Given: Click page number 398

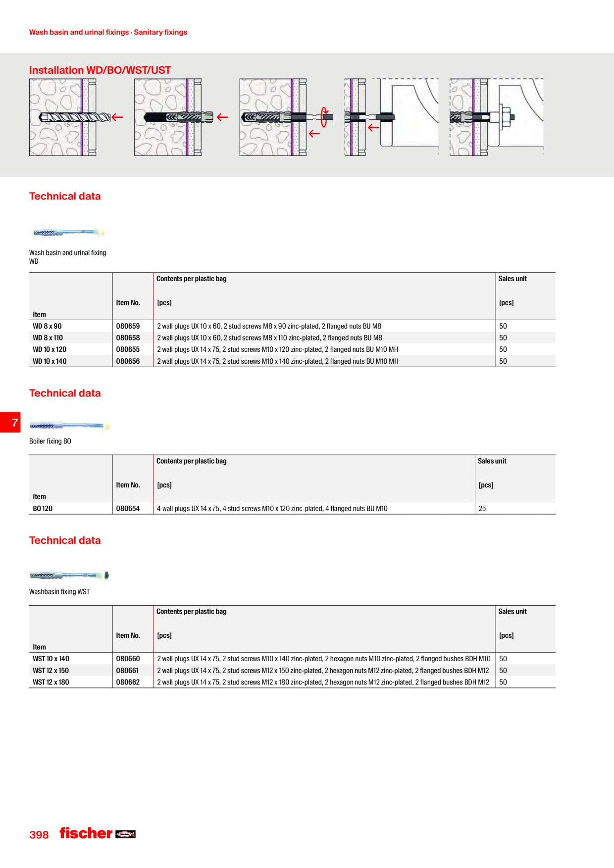Looking at the screenshot, I should pyautogui.click(x=39, y=835).
